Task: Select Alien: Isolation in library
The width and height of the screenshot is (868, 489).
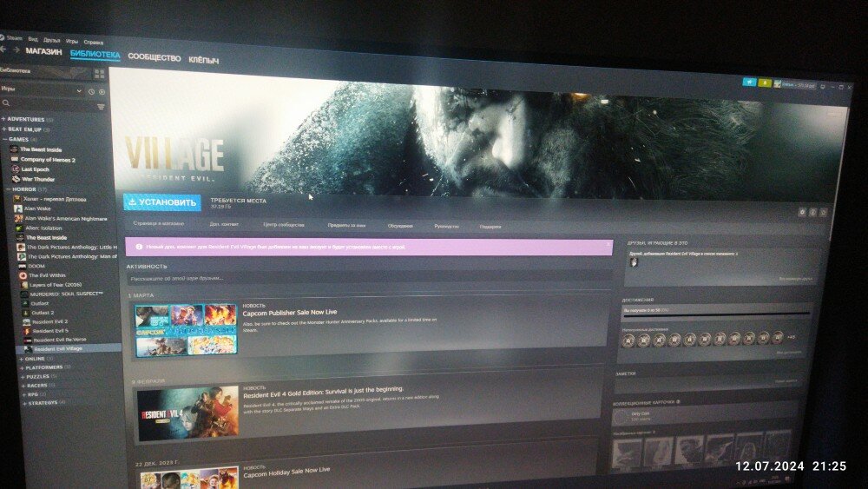Action: [x=43, y=228]
